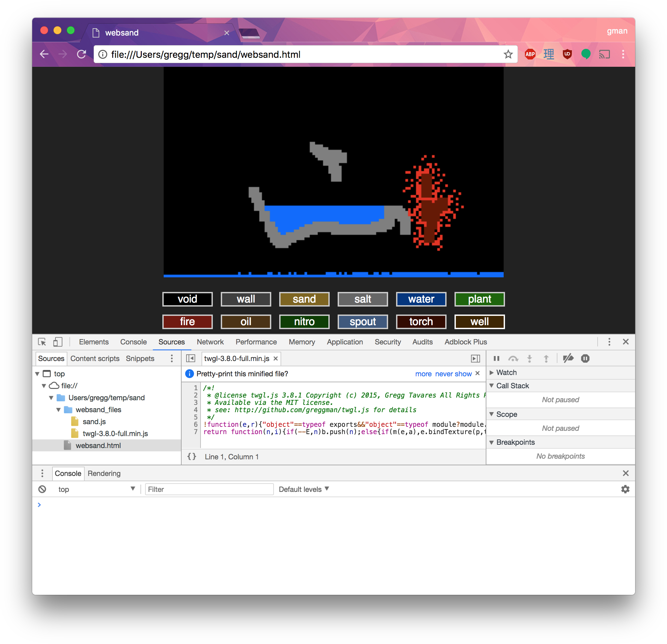Toggle the device toolbar icon
The height and width of the screenshot is (644, 667).
(58, 342)
